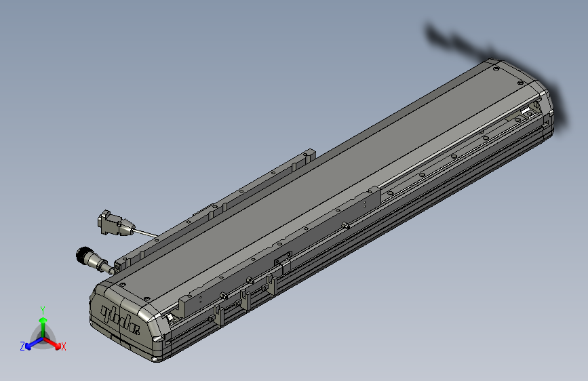588x381 pixels.
Task: Select the end cap with the embossed logo
Action: pos(127,321)
